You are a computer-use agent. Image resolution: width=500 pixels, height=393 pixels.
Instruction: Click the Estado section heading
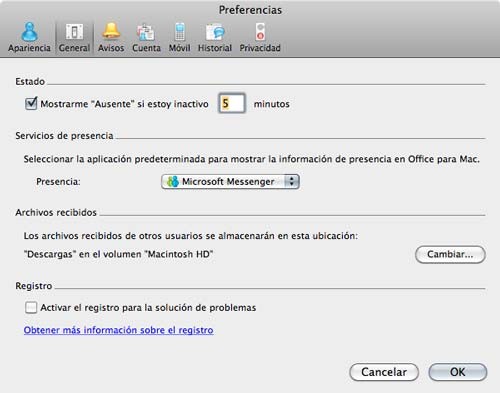coord(30,81)
